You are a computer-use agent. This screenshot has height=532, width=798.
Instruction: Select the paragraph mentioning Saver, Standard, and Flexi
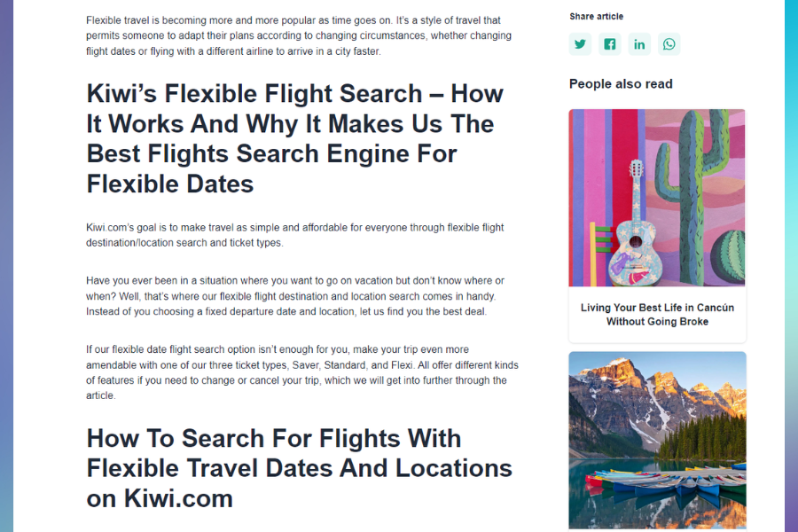(x=301, y=372)
